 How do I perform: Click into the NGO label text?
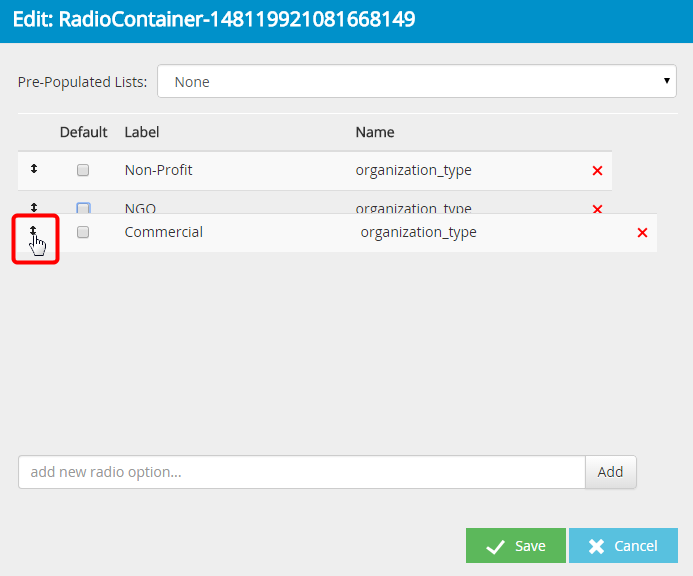(140, 207)
